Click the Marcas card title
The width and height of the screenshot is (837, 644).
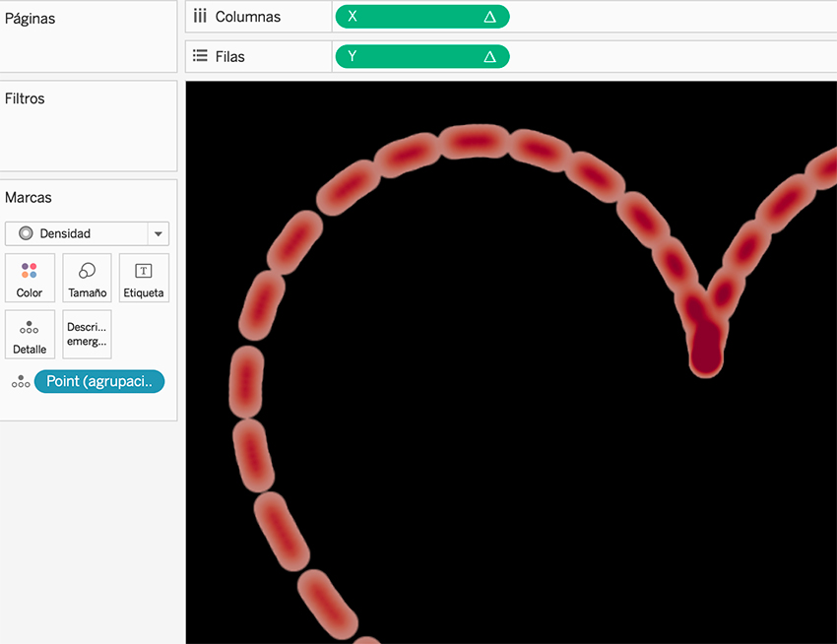(x=29, y=198)
